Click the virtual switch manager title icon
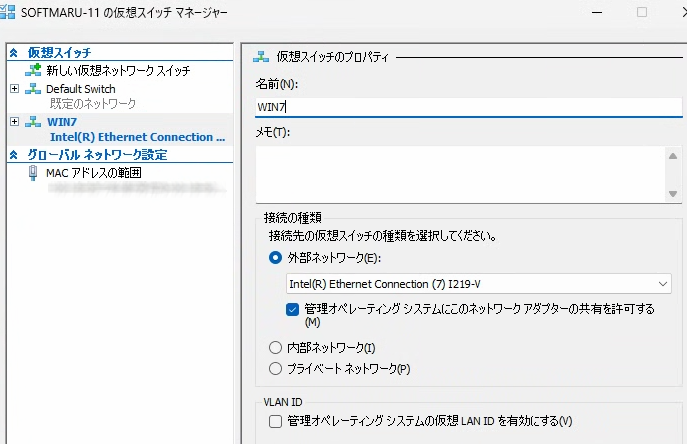The width and height of the screenshot is (687, 444). (7, 12)
